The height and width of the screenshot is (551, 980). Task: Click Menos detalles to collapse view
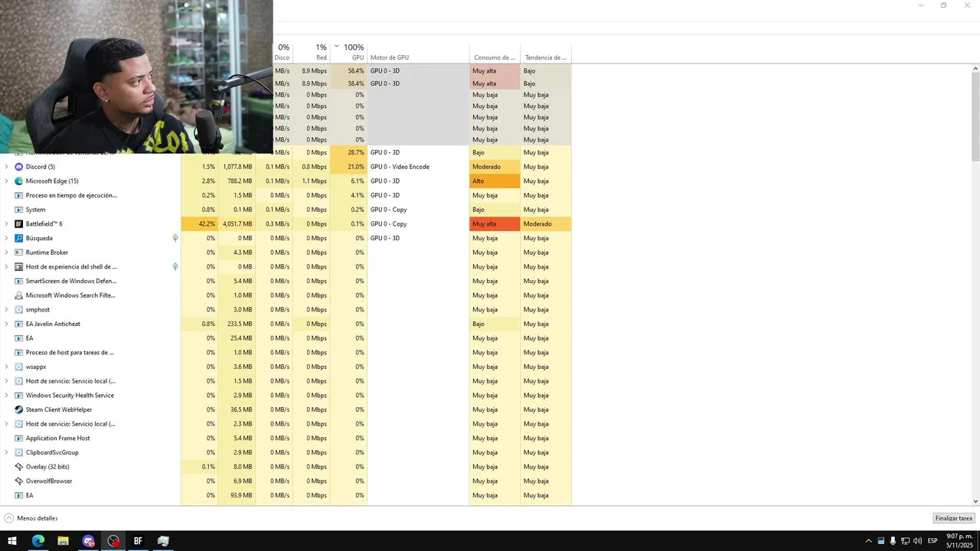[x=31, y=518]
